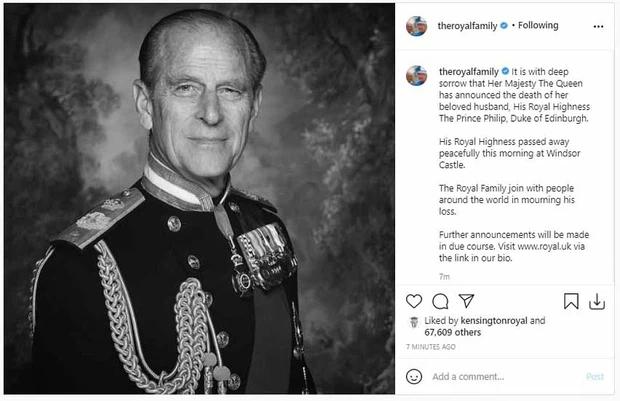This screenshot has height=401, width=620.
Task: Save the post with the bookmark icon
Action: (x=571, y=300)
